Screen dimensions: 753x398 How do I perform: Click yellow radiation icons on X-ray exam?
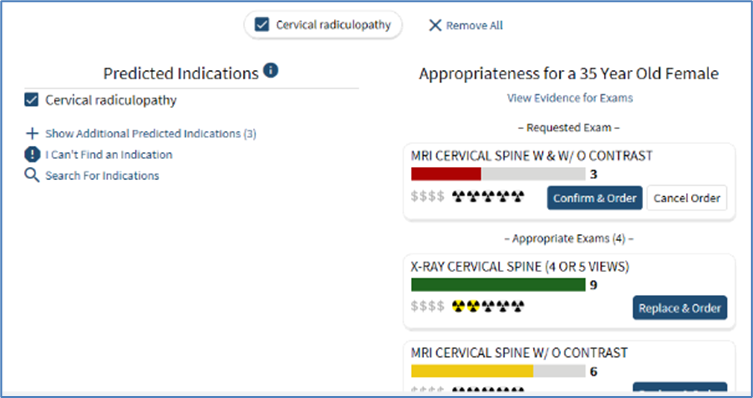[x=466, y=306]
